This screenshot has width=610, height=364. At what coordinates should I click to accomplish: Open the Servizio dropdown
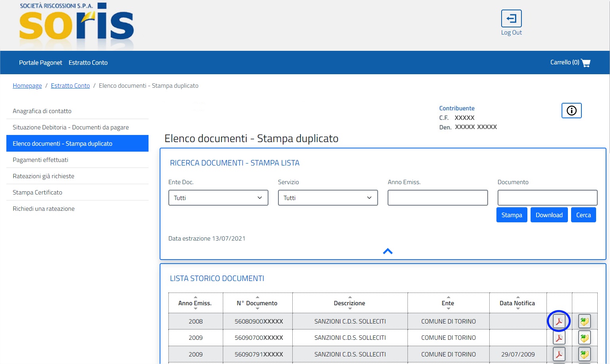(x=328, y=198)
